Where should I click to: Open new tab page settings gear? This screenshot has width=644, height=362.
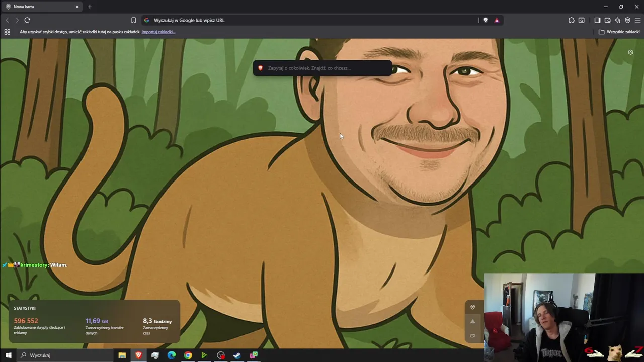coord(630,52)
